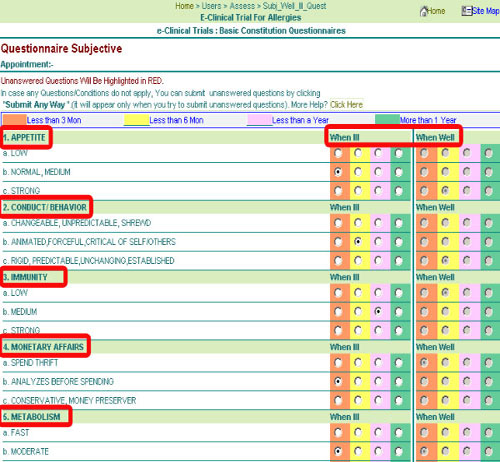Image resolution: width=500 pixels, height=462 pixels.
Task: Select SPEND THRIFT When Well orange radio
Action: click(x=424, y=362)
